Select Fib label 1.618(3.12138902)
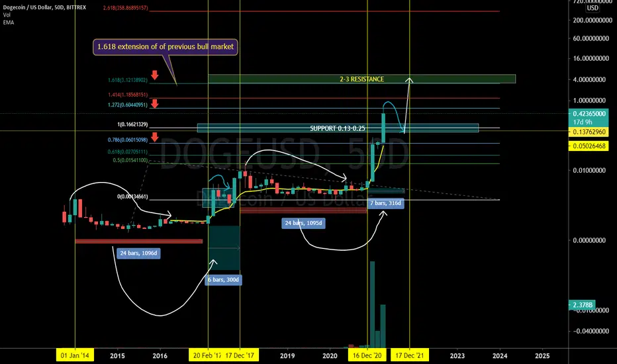The height and width of the screenshot is (364, 617). 128,80
